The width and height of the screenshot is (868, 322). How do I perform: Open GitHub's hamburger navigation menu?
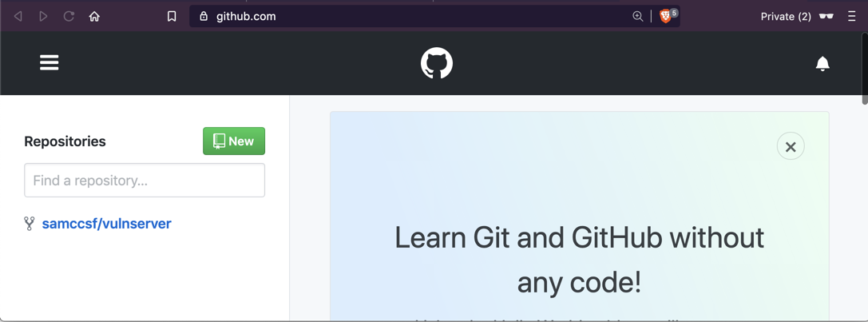pos(50,62)
